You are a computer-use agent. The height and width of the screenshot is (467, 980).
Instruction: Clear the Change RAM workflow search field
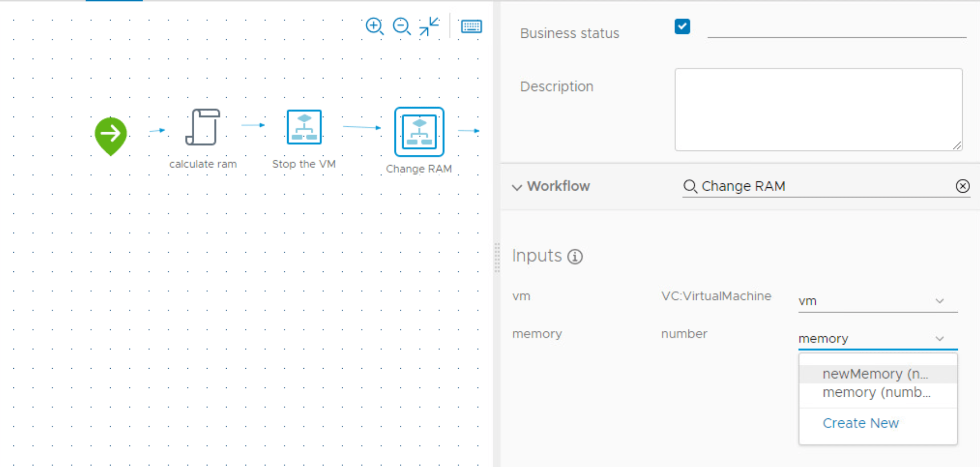[x=963, y=186]
